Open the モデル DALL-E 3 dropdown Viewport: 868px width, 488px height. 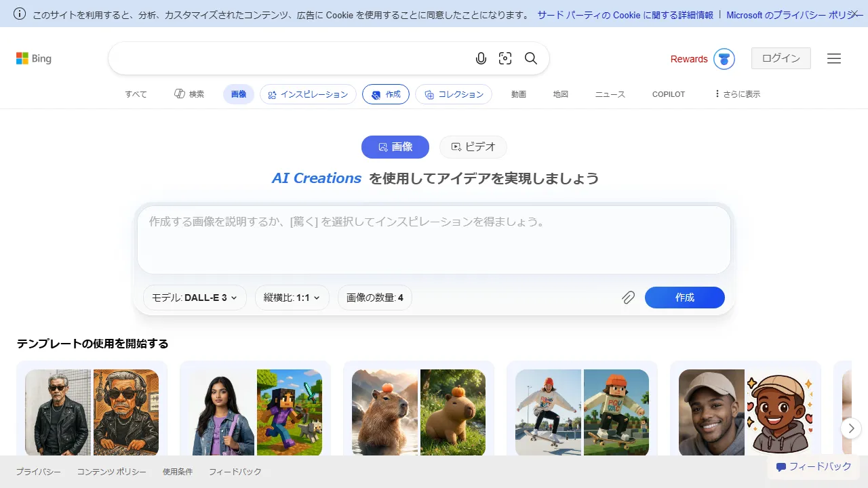click(194, 297)
